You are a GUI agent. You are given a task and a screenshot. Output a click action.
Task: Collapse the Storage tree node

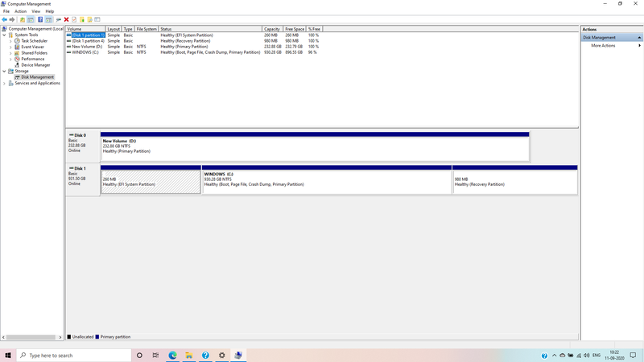5,71
